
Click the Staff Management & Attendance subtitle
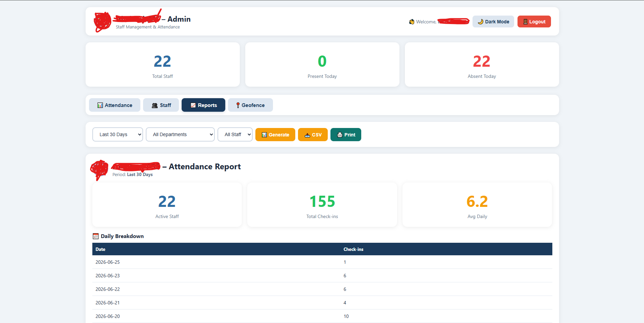[x=148, y=27]
